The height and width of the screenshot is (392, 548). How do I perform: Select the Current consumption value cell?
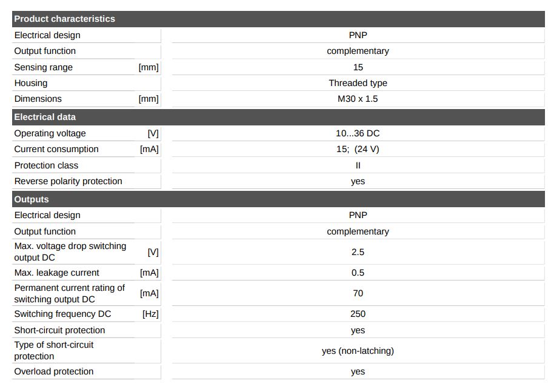358,149
